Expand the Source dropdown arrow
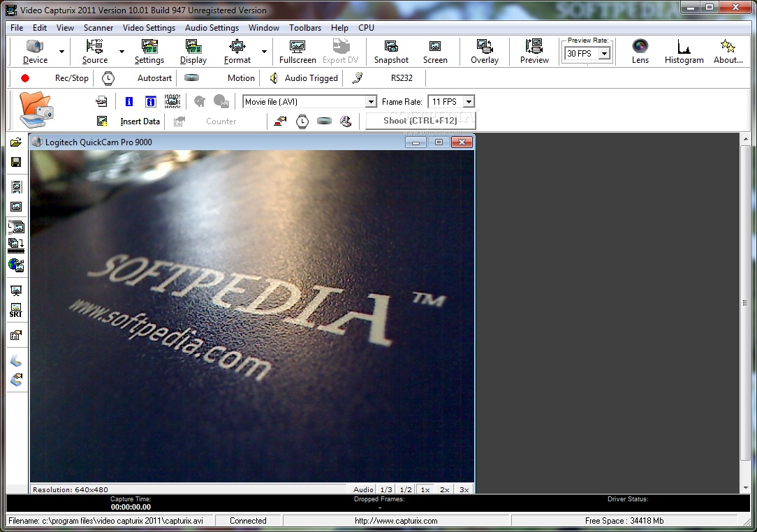Image resolution: width=757 pixels, height=532 pixels. point(122,52)
